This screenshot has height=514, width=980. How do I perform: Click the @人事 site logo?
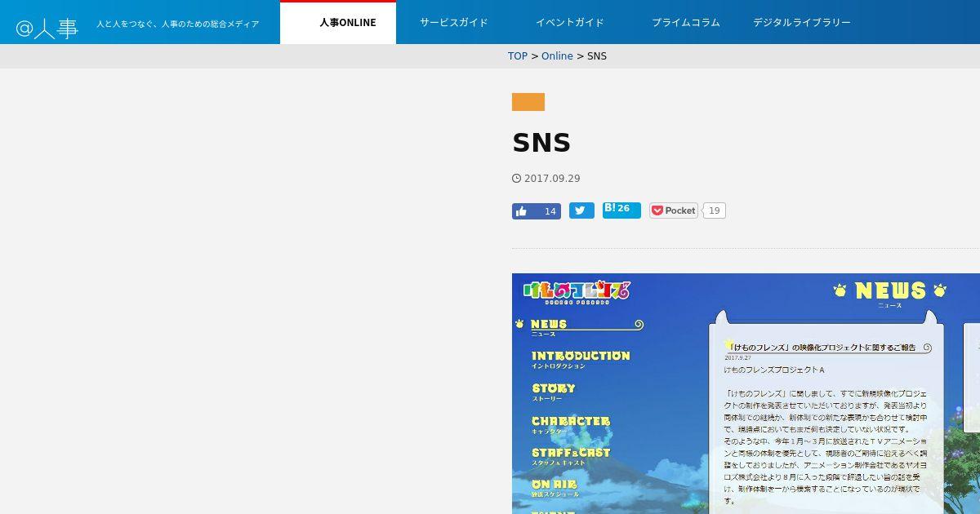[47, 29]
